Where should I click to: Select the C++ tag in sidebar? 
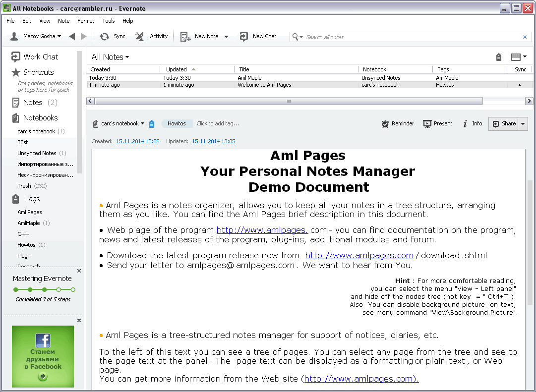point(23,234)
